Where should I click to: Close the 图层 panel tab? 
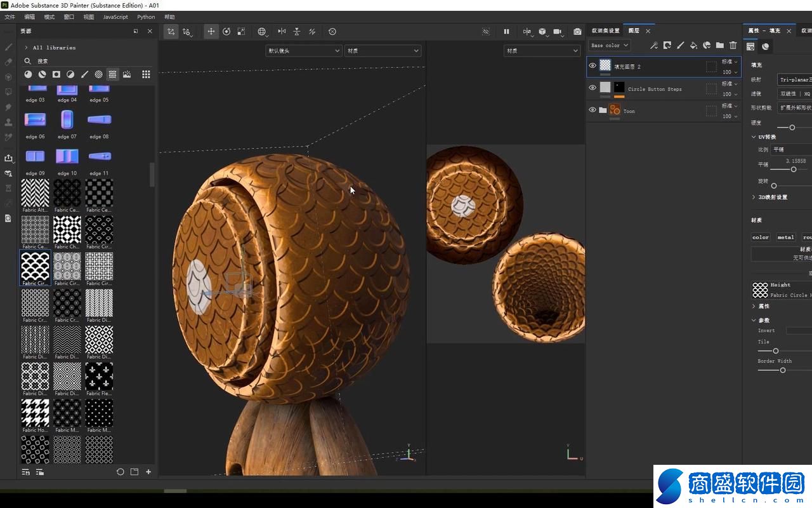click(x=648, y=30)
